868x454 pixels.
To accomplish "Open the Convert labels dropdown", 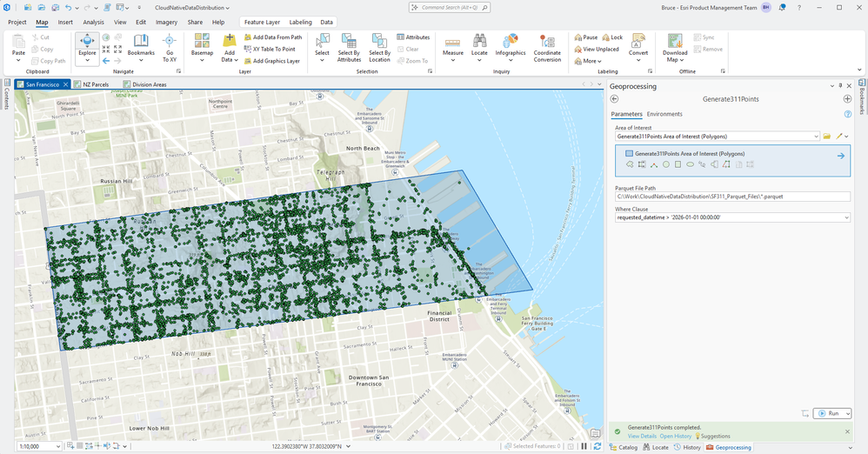I will [638, 46].
